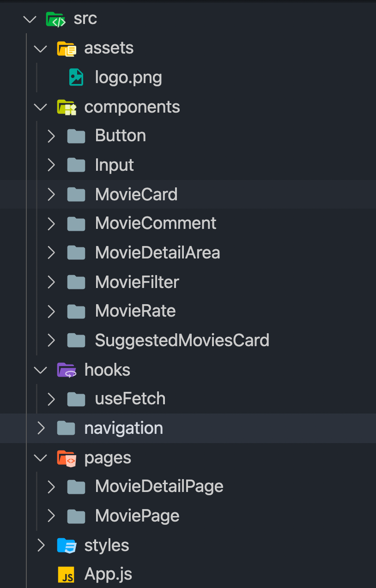Collapse the src folder tree

pyautogui.click(x=30, y=19)
